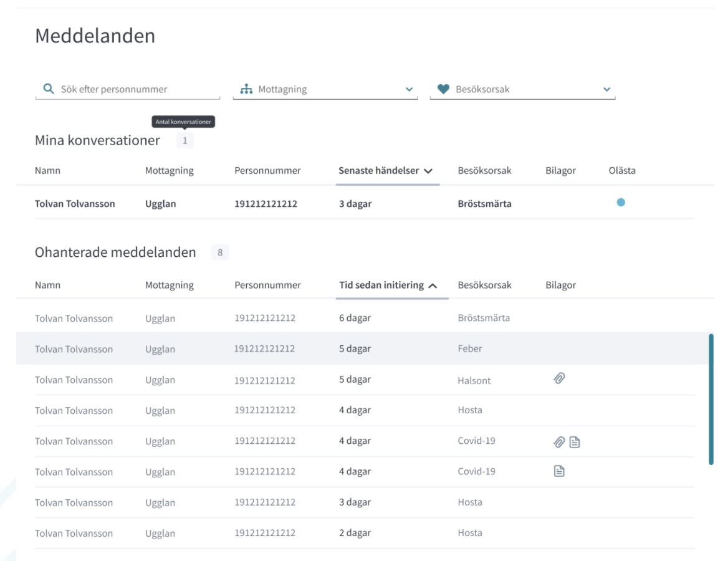Click the Ohanterade meddelanden count badge 8
The height and width of the screenshot is (561, 728).
coord(220,252)
